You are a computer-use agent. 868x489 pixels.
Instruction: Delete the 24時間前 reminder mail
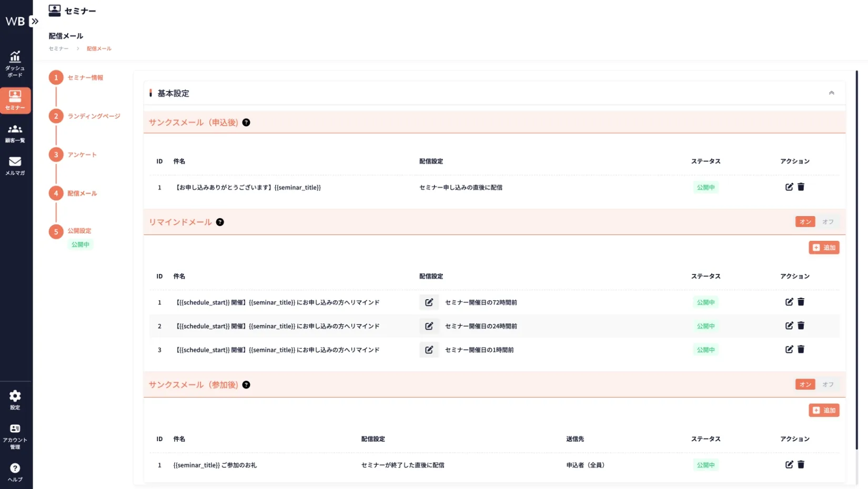(801, 325)
